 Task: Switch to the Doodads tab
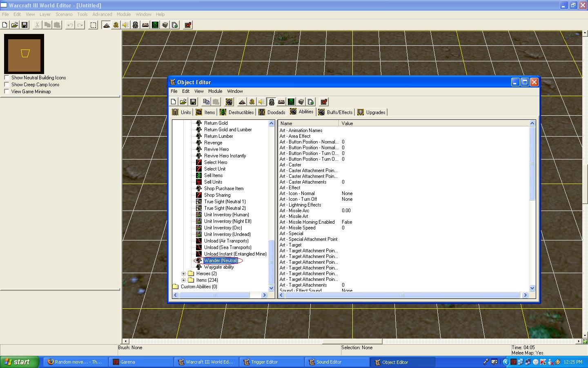click(x=272, y=112)
